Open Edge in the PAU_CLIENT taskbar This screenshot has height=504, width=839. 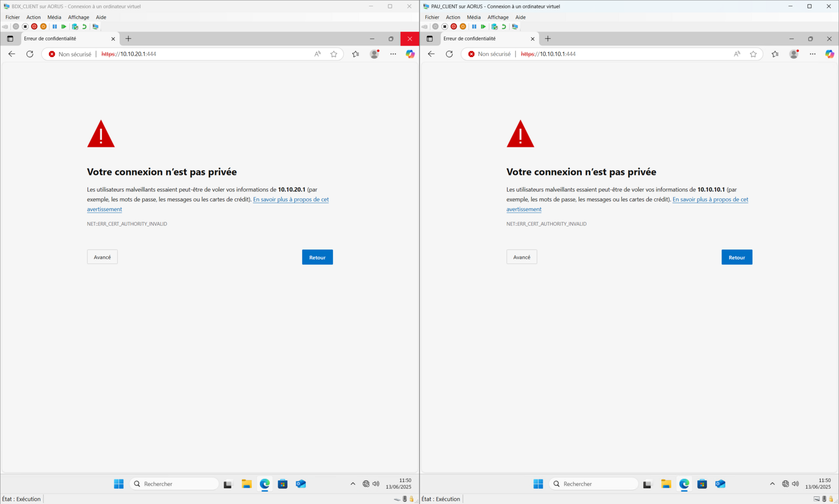(684, 484)
